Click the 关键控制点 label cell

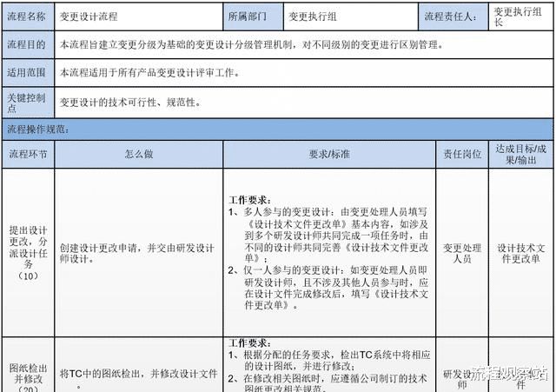point(28,103)
